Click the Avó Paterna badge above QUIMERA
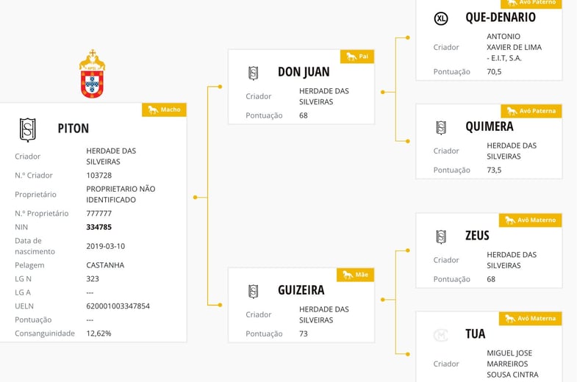 pos(531,111)
